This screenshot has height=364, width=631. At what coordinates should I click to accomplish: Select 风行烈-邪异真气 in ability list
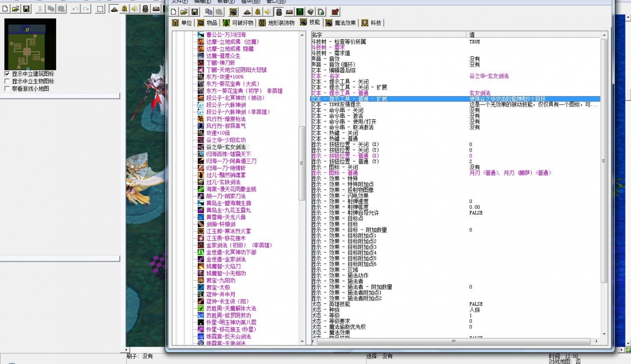pyautogui.click(x=226, y=126)
